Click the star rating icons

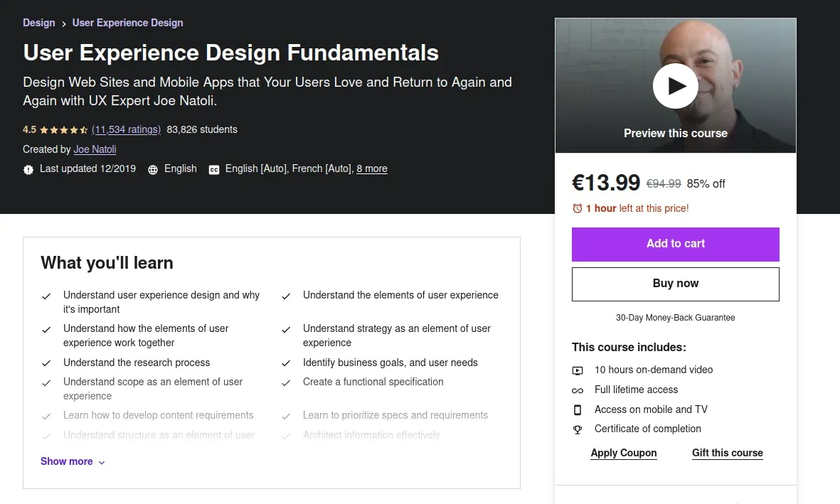[64, 130]
